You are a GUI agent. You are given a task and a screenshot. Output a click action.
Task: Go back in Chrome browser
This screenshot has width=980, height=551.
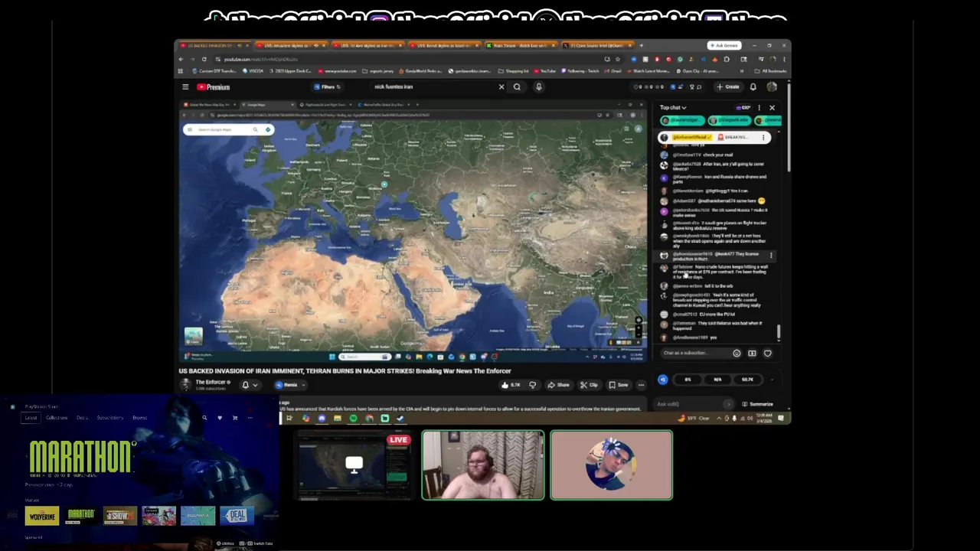coord(181,59)
